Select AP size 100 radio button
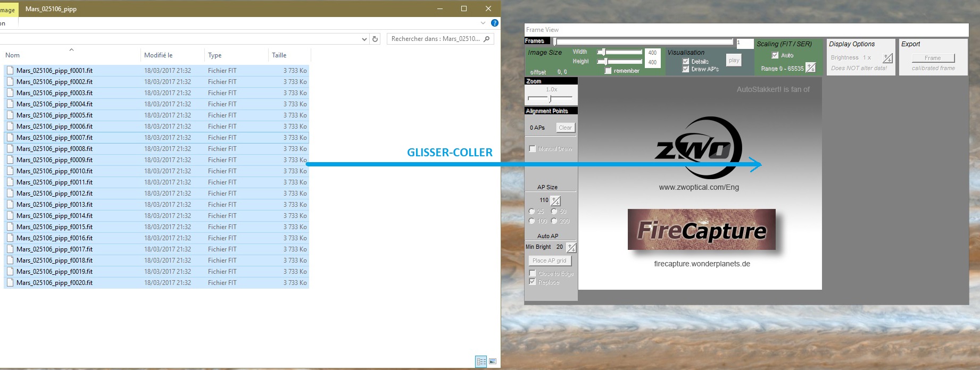 (531, 221)
